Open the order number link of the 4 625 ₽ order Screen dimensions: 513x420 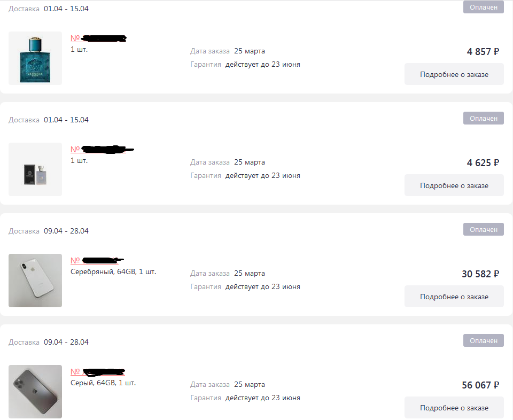102,150
